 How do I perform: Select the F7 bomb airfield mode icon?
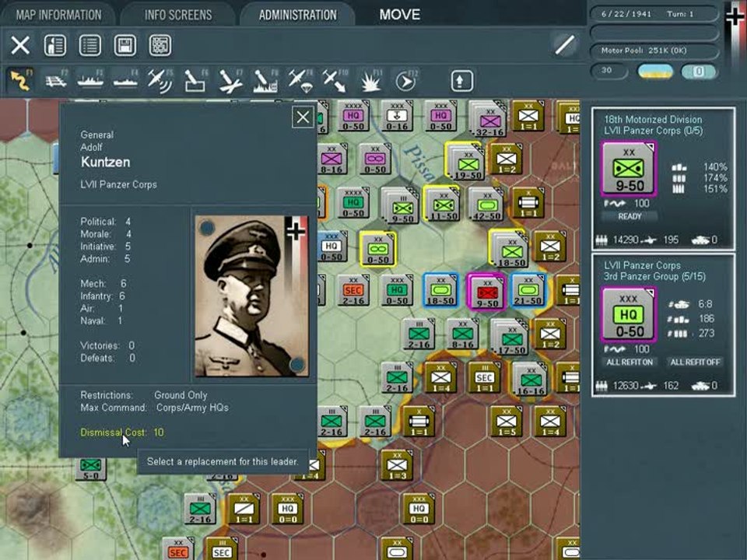pos(230,80)
